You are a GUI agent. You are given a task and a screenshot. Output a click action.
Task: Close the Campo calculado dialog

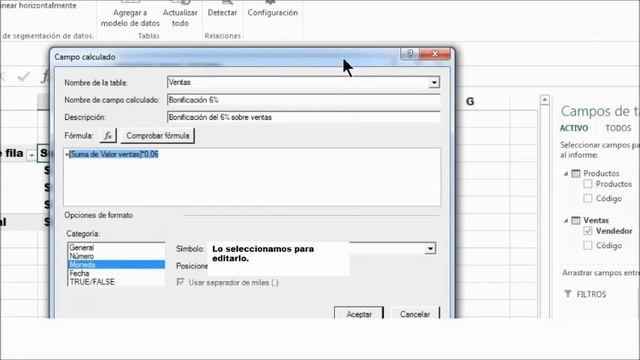click(x=435, y=53)
